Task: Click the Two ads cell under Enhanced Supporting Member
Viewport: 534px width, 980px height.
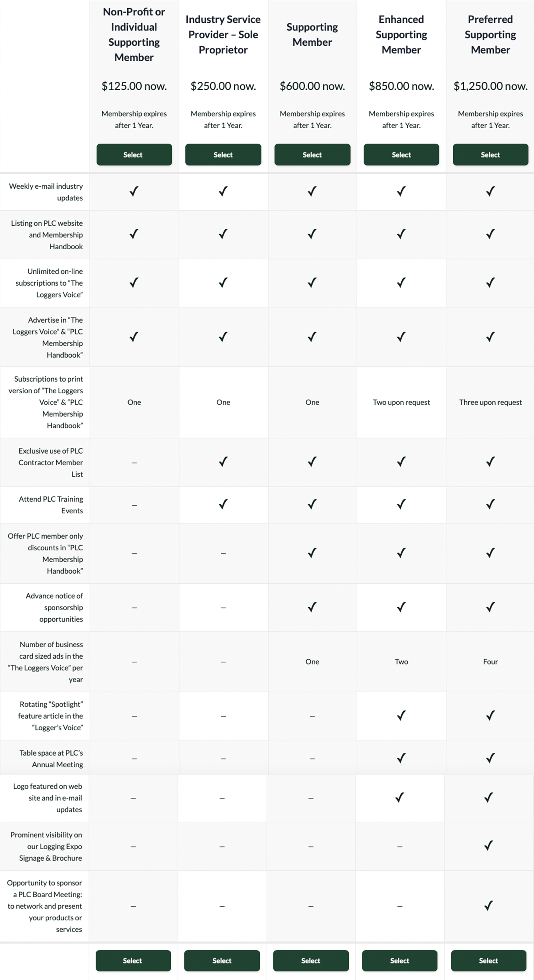Action: coord(401,662)
